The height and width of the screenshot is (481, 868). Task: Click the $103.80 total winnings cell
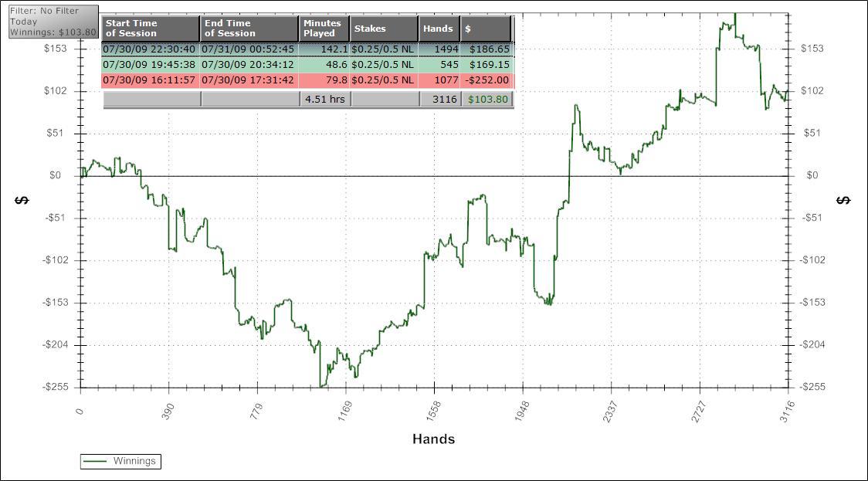487,99
